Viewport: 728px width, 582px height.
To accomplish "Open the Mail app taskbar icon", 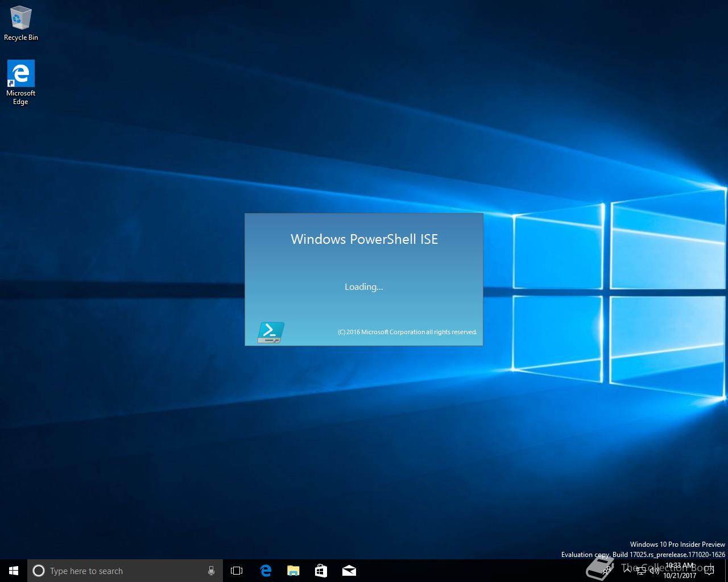I will 349,571.
